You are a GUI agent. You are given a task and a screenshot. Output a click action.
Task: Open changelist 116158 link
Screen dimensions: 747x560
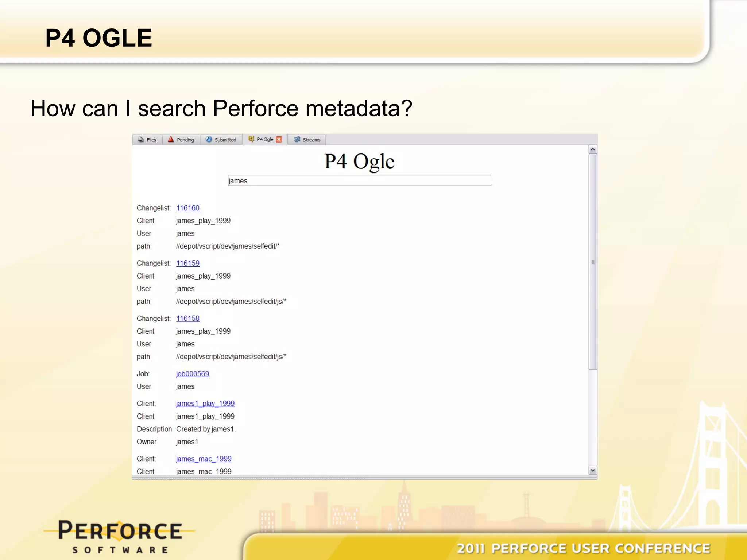(188, 318)
